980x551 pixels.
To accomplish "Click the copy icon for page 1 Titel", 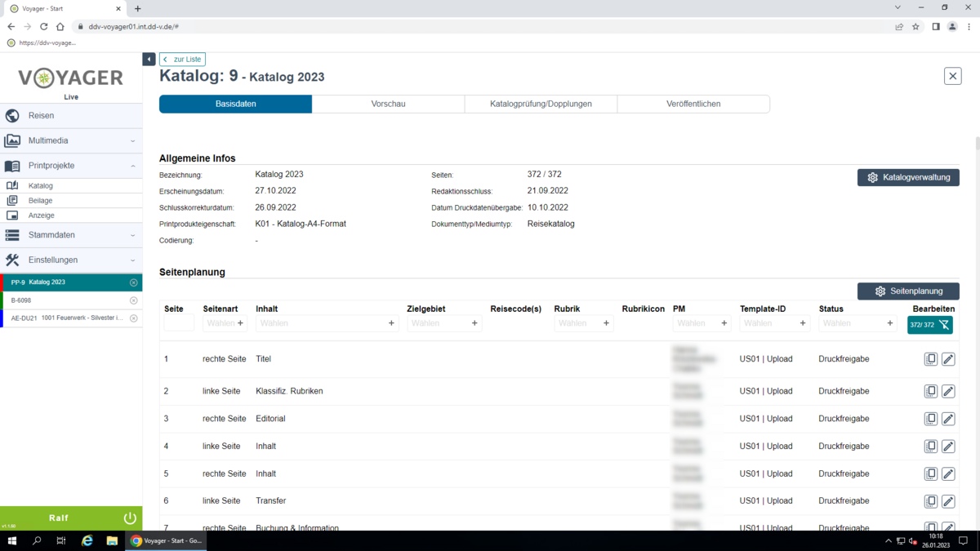I will click(931, 359).
